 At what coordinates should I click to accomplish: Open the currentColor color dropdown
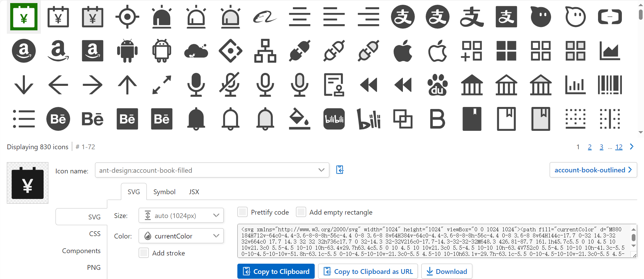pyautogui.click(x=181, y=236)
